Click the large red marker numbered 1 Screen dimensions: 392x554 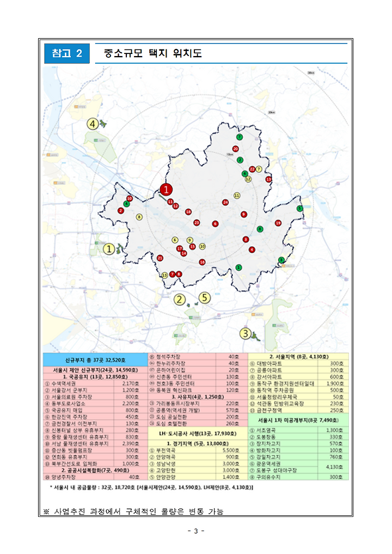[x=166, y=190]
